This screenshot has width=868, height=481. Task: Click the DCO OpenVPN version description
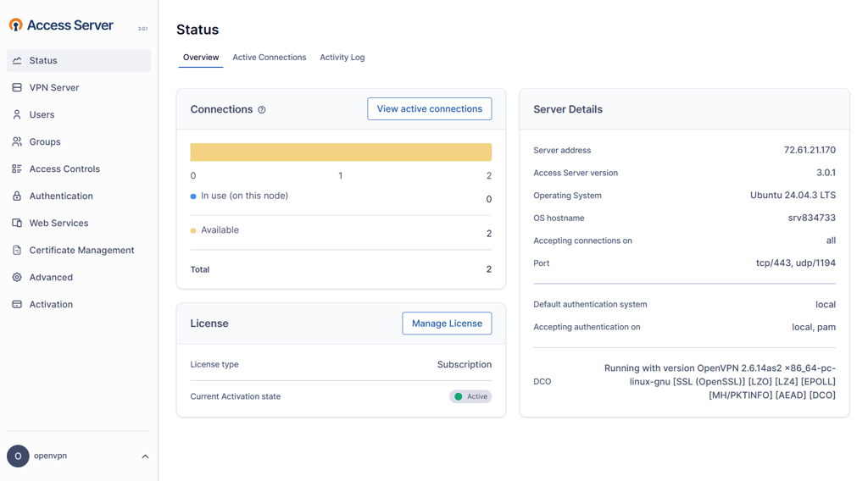tap(720, 381)
